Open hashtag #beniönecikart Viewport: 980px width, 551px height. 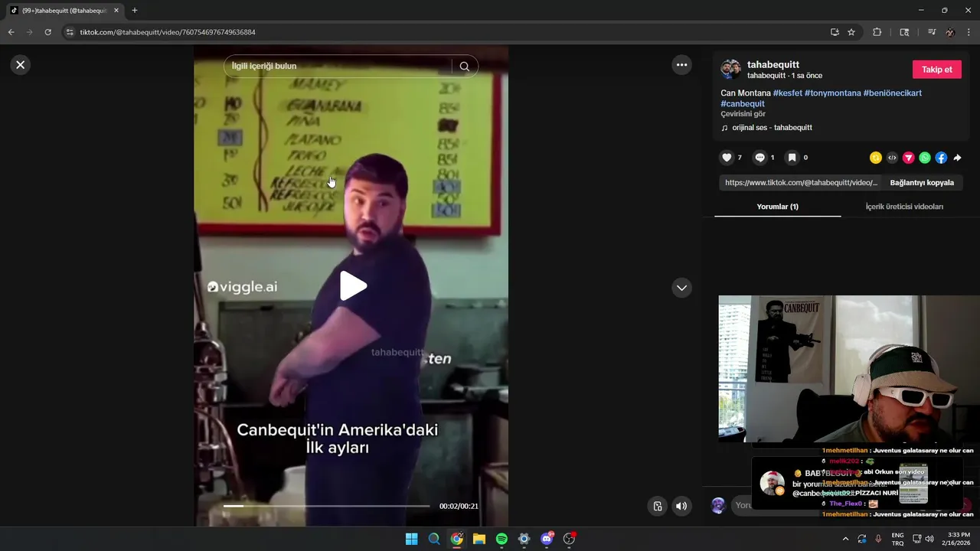893,93
